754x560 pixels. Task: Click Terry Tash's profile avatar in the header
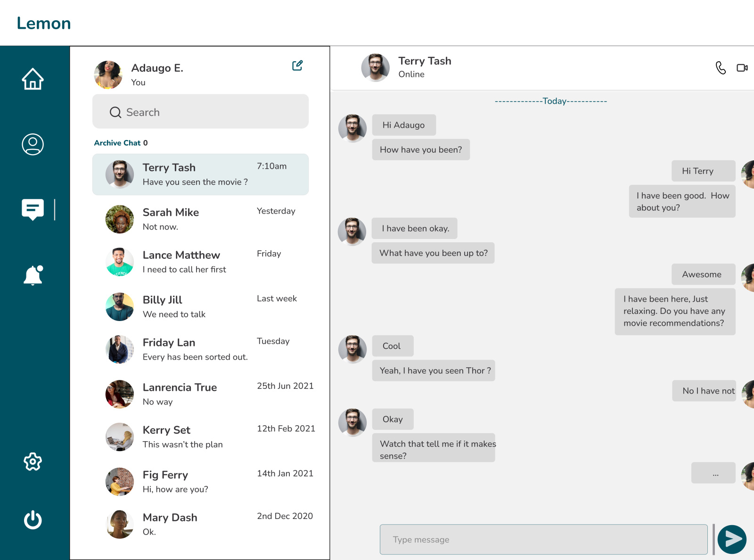click(376, 67)
